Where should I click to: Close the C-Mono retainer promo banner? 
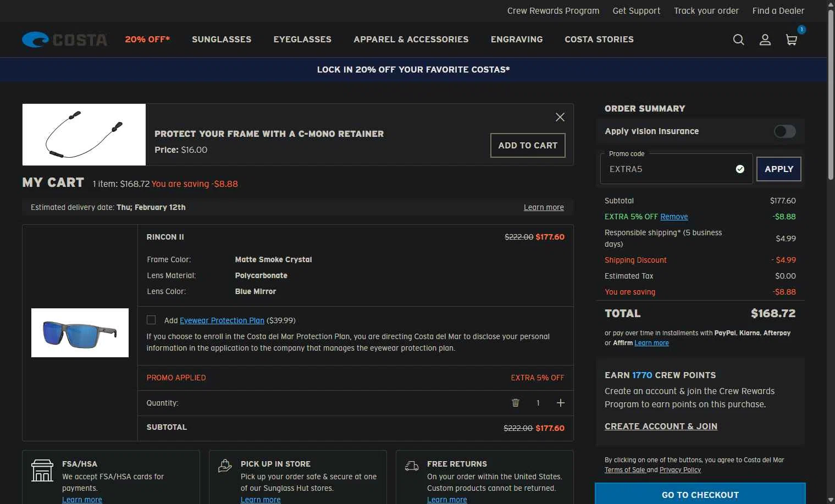click(x=560, y=117)
